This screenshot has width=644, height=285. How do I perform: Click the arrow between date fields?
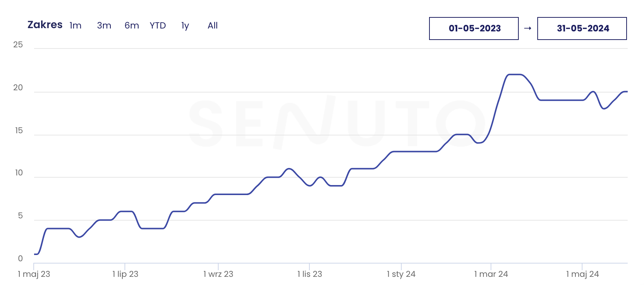(x=528, y=28)
